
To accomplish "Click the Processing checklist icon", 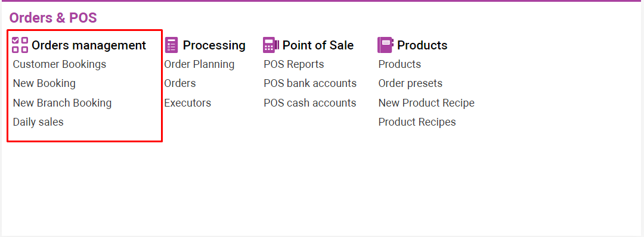I will click(171, 45).
